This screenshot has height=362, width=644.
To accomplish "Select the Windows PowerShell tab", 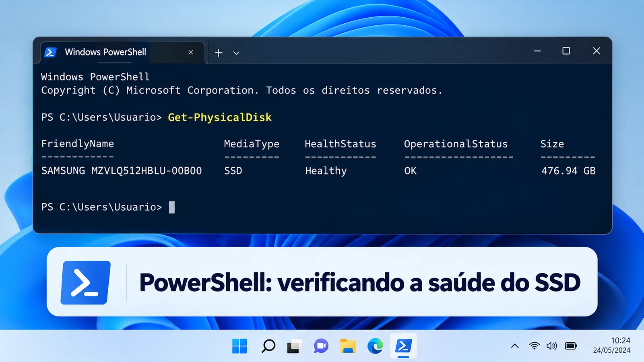I will pyautogui.click(x=122, y=52).
